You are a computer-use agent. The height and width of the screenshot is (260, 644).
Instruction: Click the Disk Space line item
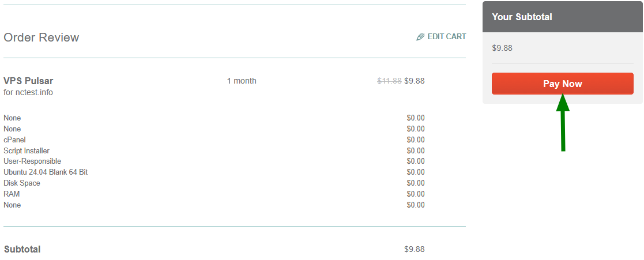click(x=22, y=183)
